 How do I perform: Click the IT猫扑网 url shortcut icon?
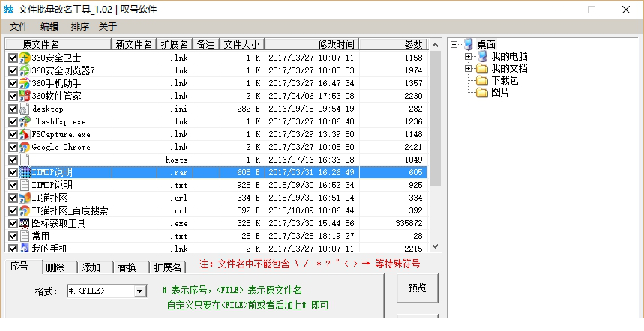point(25,198)
